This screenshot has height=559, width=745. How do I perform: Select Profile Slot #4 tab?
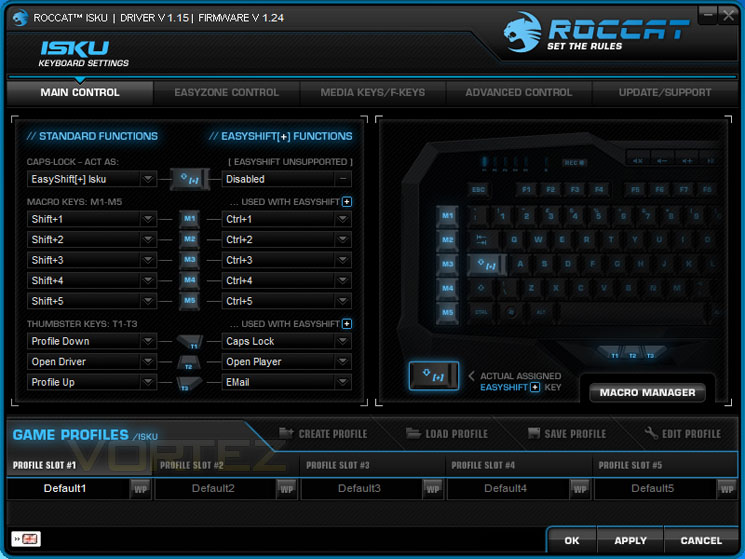[x=519, y=465]
